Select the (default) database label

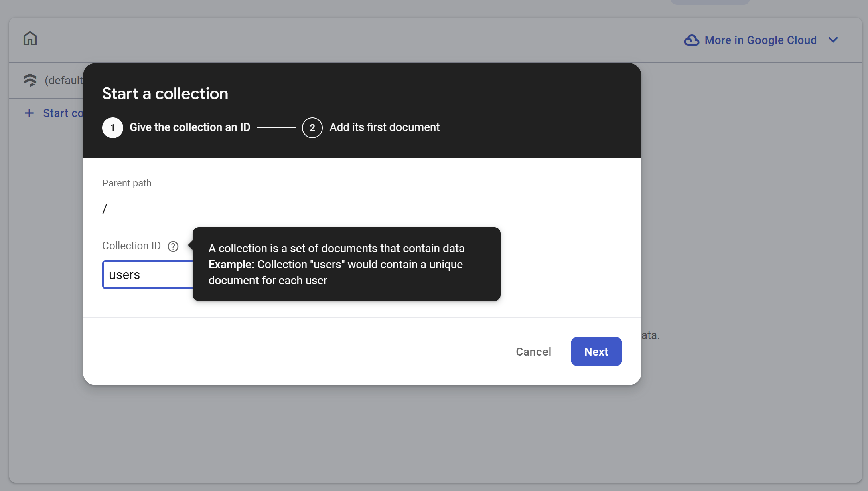pos(64,80)
